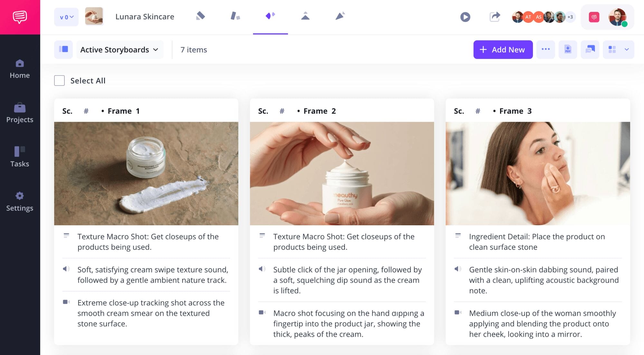This screenshot has width=644, height=355.
Task: Open the v0 version dropdown
Action: 66,17
